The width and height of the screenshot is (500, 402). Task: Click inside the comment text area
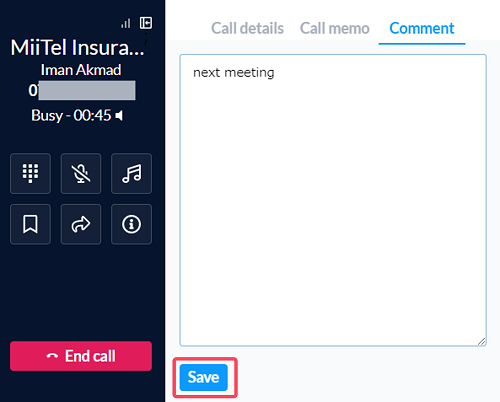(333, 200)
